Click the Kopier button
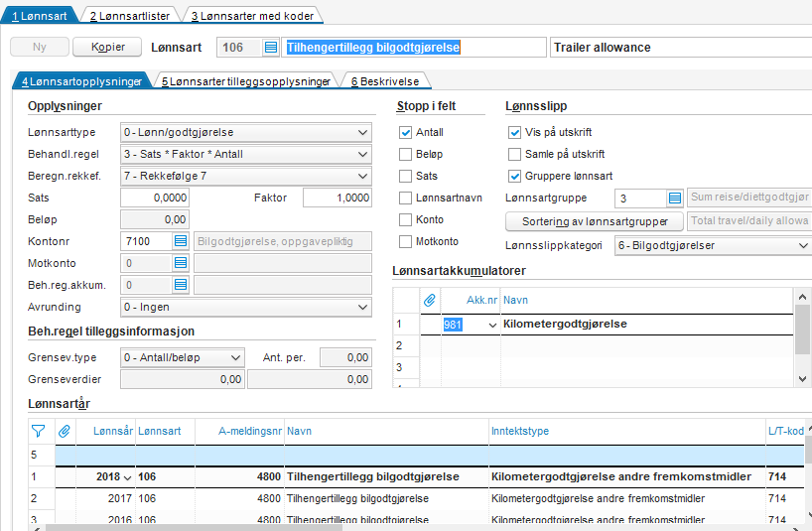812x531 pixels. 108,47
